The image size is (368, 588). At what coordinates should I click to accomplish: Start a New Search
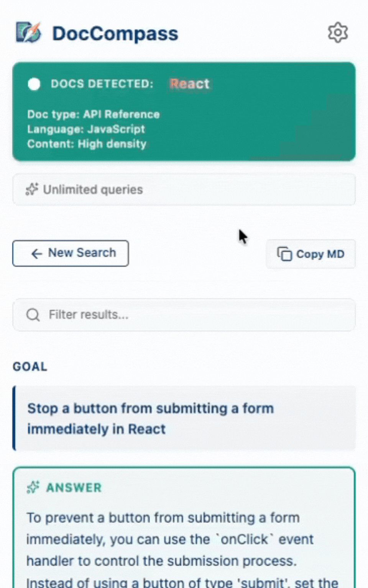coord(71,253)
